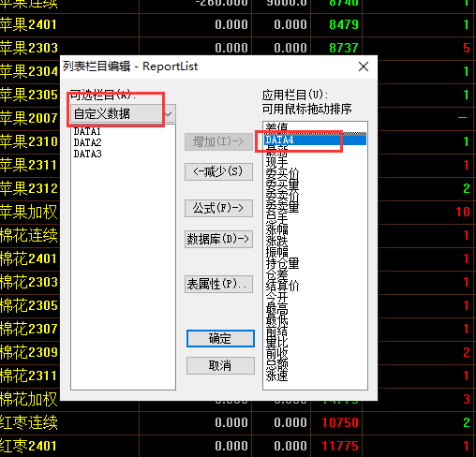This screenshot has width=476, height=457.
Task: Click the 苹果2310 row in quote table
Action: 29,141
